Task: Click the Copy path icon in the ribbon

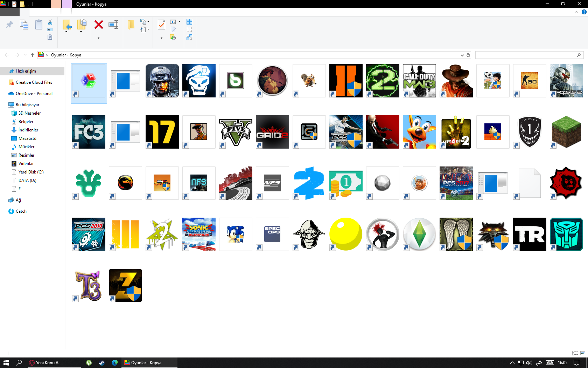Action: (x=50, y=30)
